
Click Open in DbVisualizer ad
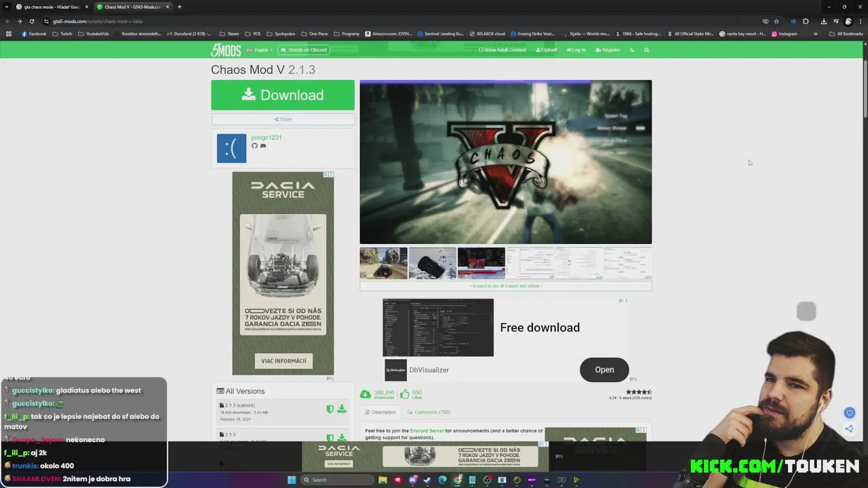coord(604,370)
